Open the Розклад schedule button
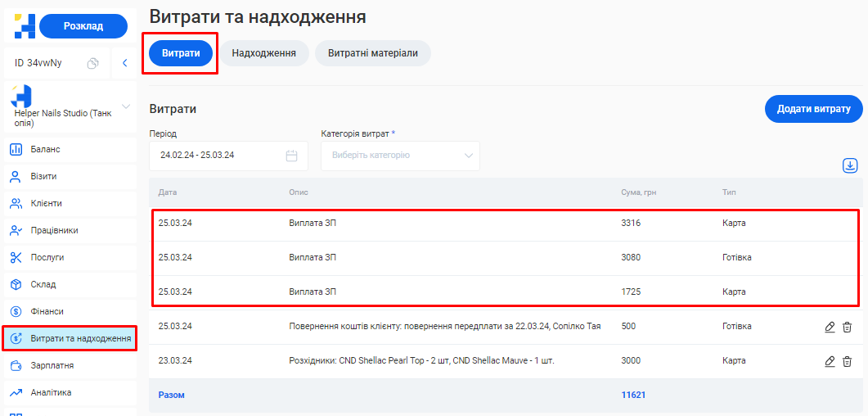 [83, 26]
